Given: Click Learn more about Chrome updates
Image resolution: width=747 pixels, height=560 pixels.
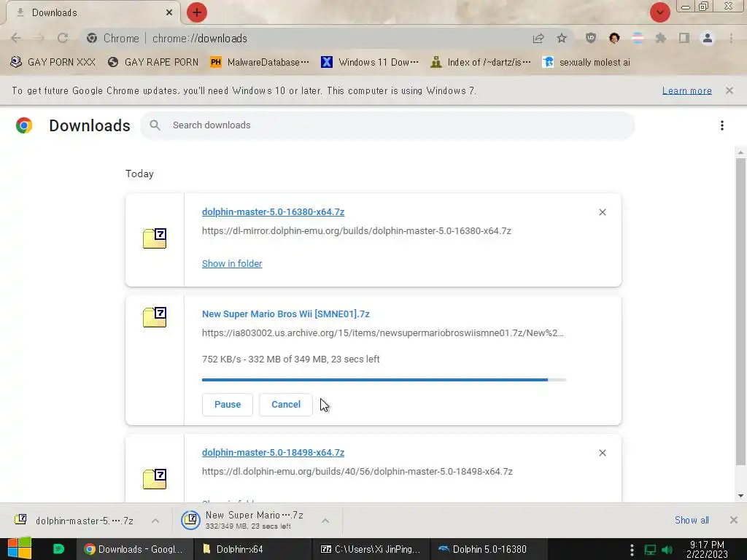Looking at the screenshot, I should [687, 90].
